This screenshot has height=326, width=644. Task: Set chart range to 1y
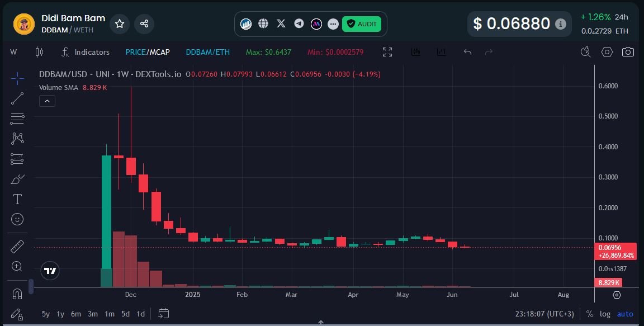(x=60, y=314)
